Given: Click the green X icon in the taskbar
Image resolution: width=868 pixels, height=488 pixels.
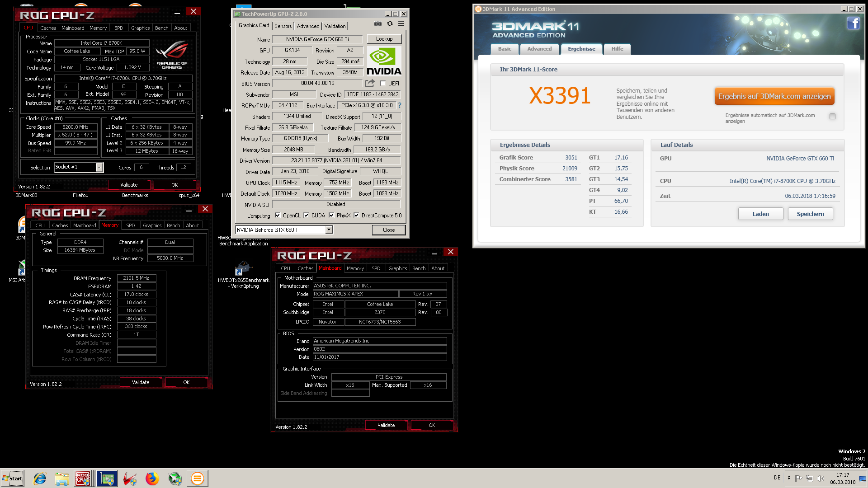Looking at the screenshot, I should coord(175,479).
